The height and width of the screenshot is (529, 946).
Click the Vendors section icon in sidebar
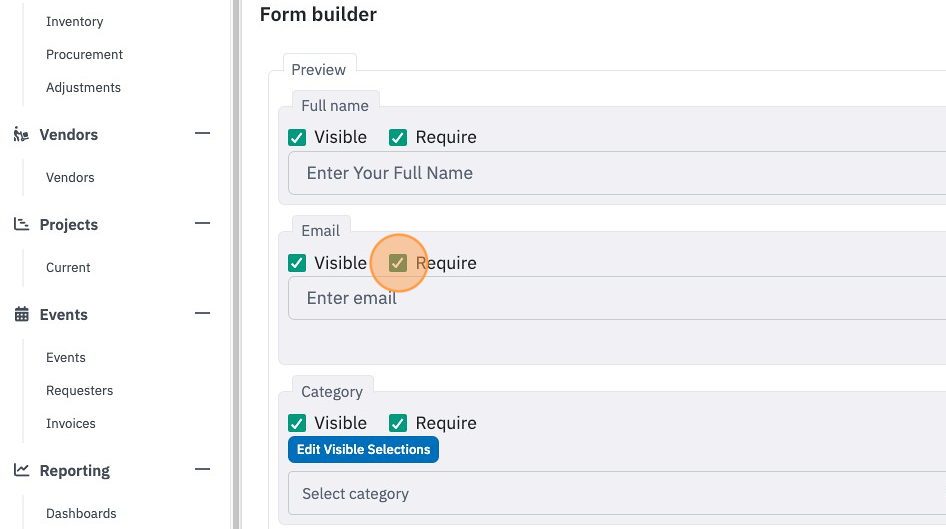click(x=21, y=135)
